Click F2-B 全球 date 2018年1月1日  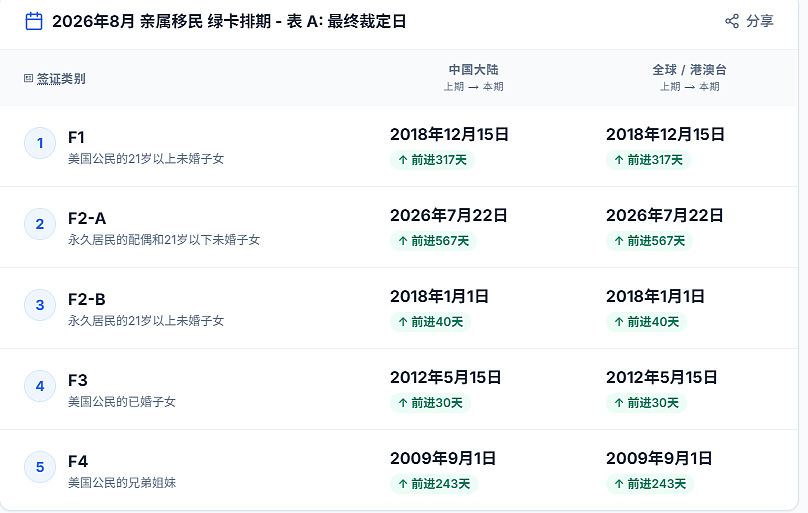click(x=655, y=296)
